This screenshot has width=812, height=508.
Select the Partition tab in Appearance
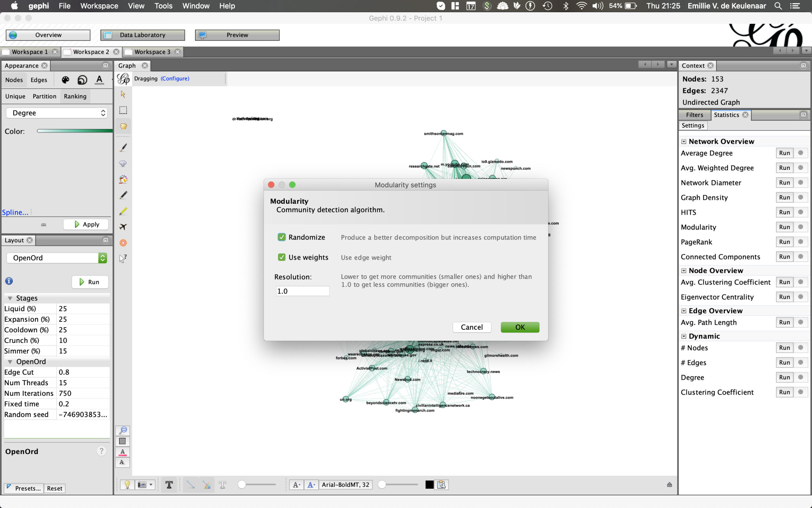pos(44,97)
